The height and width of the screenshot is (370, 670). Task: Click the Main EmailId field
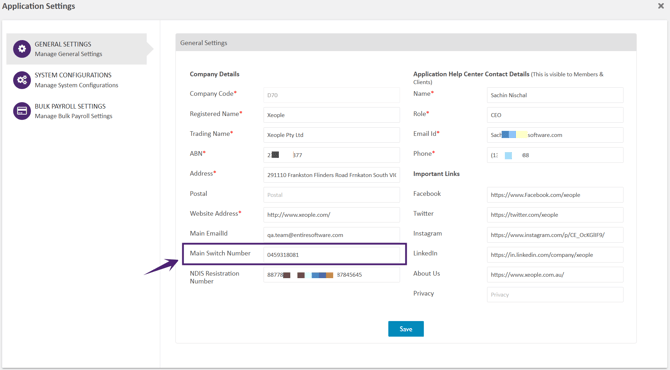[332, 235]
